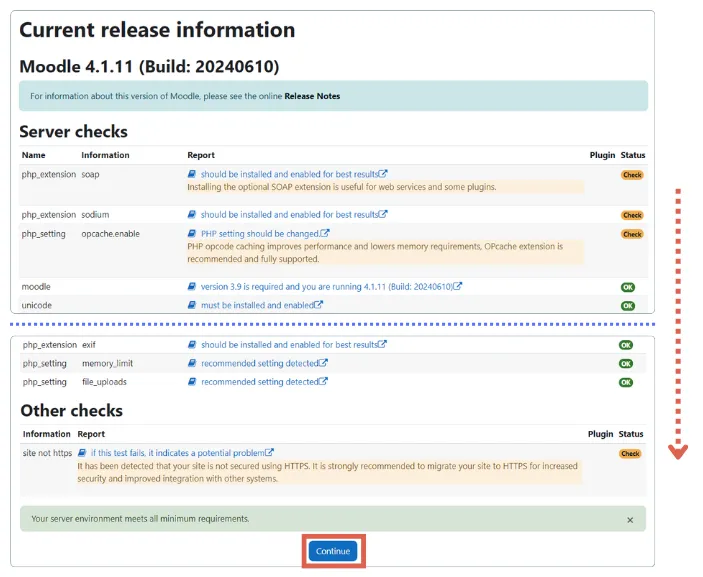
Task: Click Server checks 'Status' column header
Action: (x=633, y=155)
